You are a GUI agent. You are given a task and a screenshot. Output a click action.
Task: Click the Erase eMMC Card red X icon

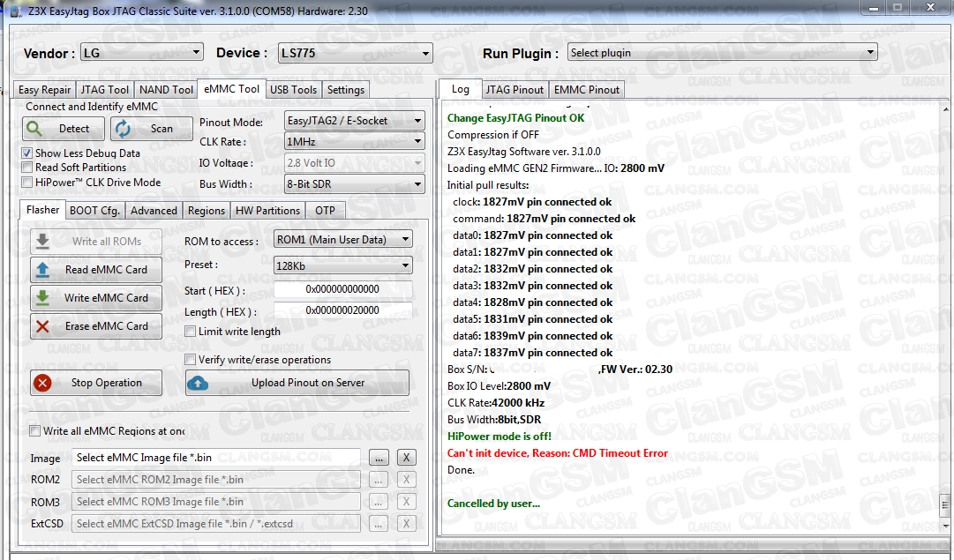(43, 326)
